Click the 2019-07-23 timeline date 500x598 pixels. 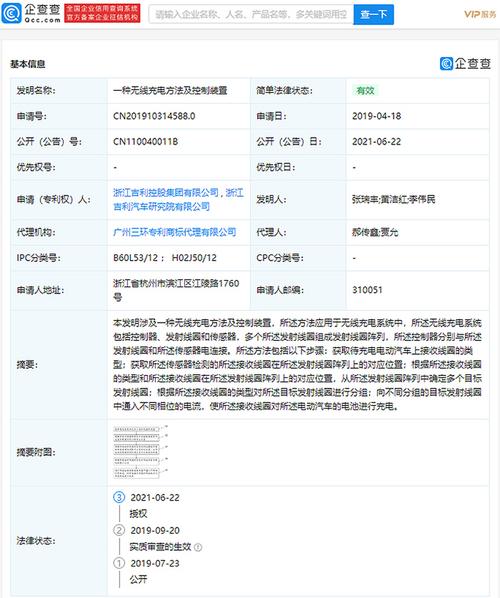(155, 563)
